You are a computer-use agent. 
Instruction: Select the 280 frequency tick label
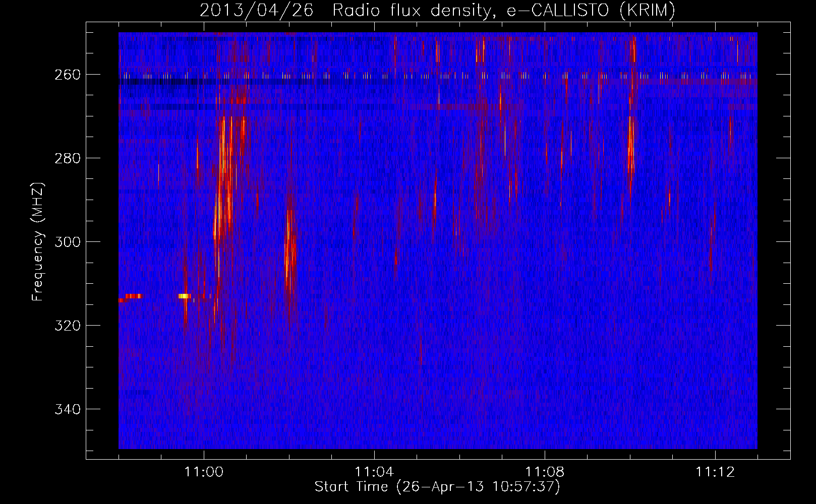click(x=68, y=158)
